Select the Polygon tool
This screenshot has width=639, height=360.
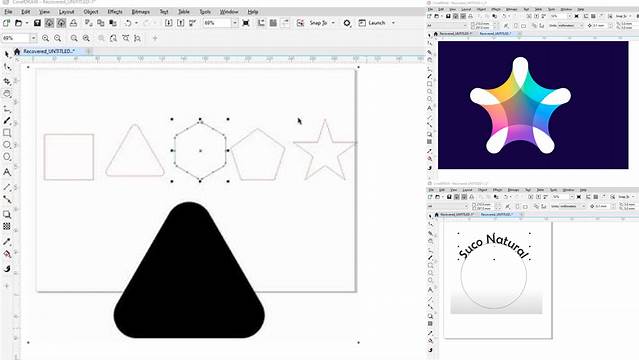click(7, 157)
